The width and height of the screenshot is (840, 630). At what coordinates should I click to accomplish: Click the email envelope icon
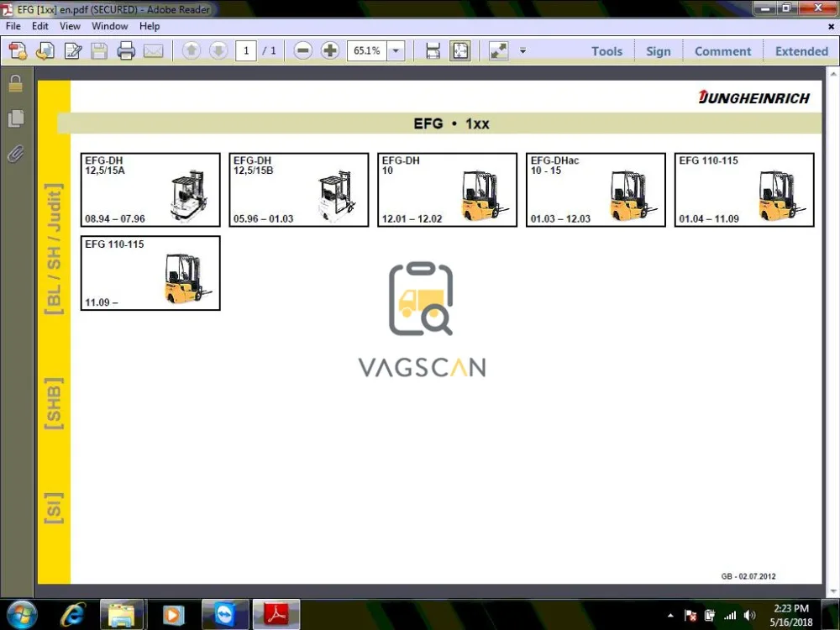[x=153, y=51]
